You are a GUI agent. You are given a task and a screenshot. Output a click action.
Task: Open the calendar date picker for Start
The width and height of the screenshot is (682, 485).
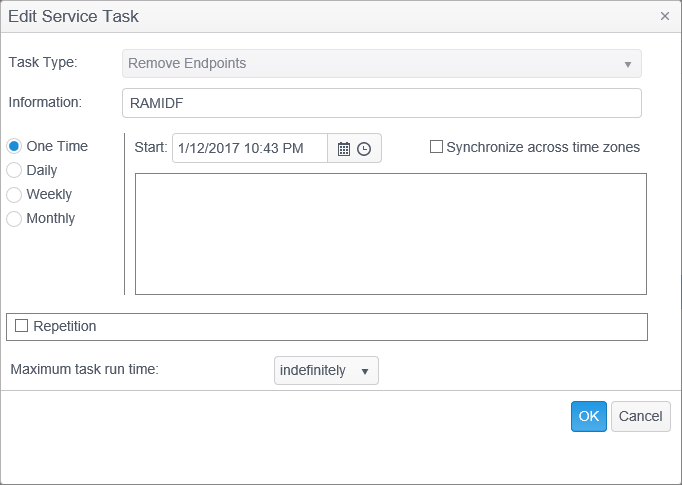click(344, 149)
